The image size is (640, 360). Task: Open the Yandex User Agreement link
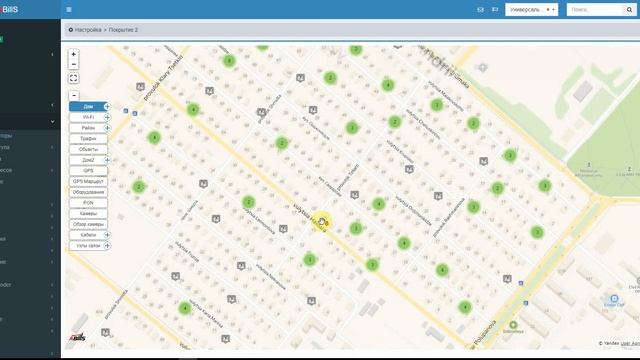point(630,344)
